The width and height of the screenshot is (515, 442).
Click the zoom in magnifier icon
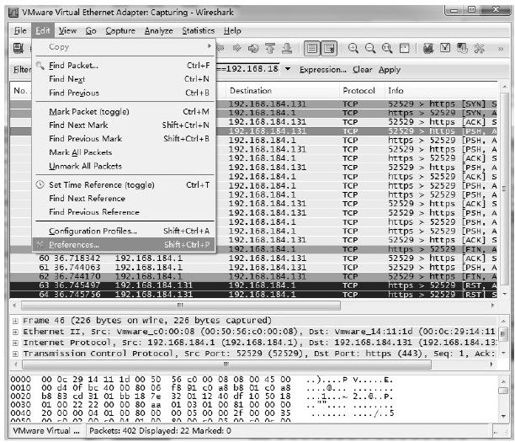pyautogui.click(x=353, y=49)
